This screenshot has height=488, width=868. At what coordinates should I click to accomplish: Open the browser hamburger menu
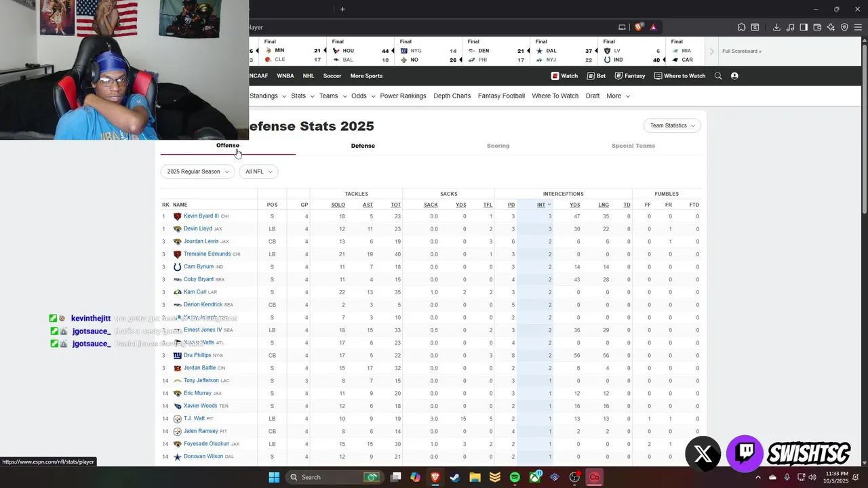click(x=858, y=27)
